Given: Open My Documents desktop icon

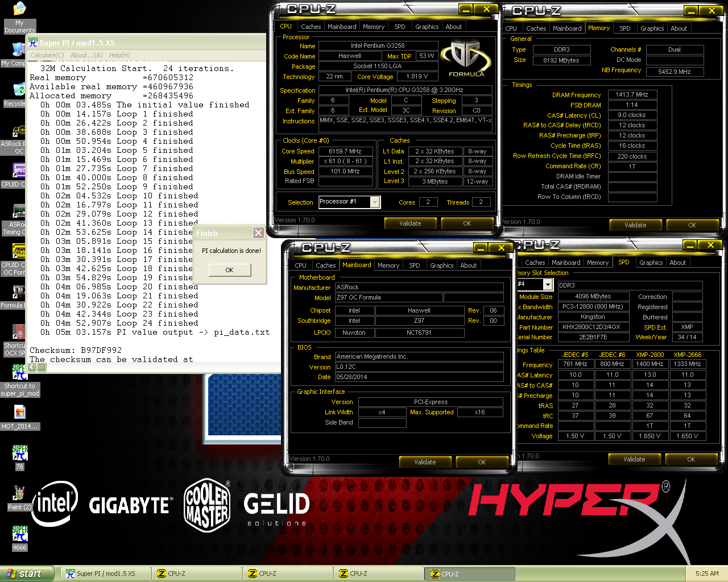Looking at the screenshot, I should 19,17.
